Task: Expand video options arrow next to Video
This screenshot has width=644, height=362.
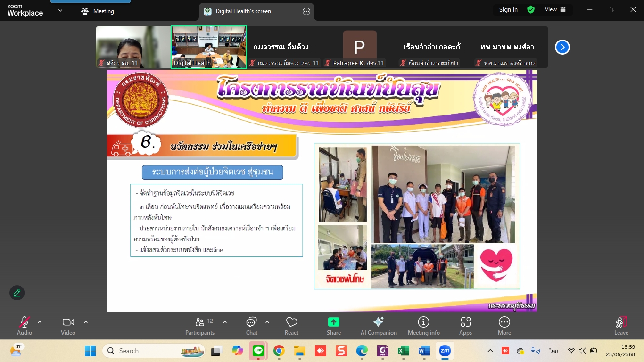Action: coord(86,322)
